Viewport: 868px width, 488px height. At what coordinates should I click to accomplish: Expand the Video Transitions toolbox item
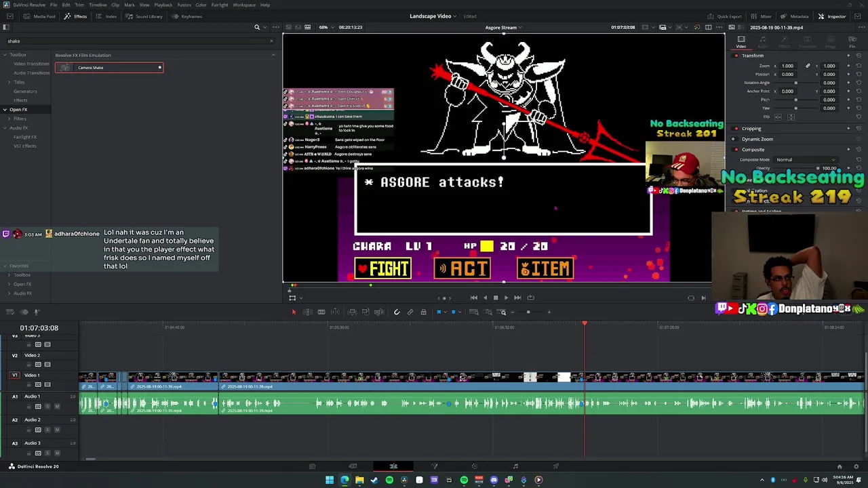point(31,64)
